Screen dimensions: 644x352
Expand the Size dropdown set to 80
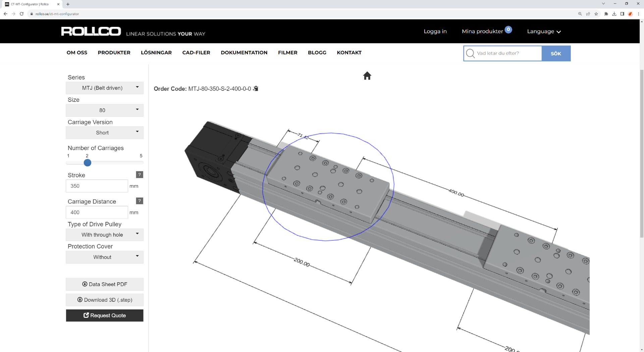104,110
